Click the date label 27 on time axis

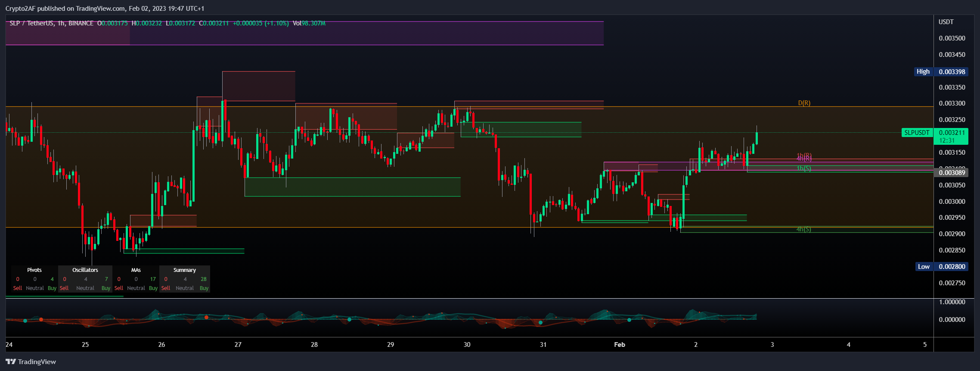238,345
